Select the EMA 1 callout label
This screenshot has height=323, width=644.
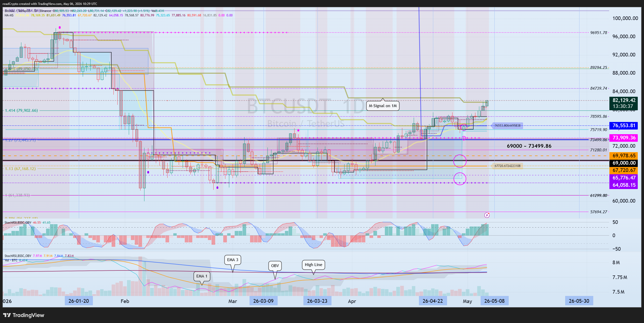point(202,276)
